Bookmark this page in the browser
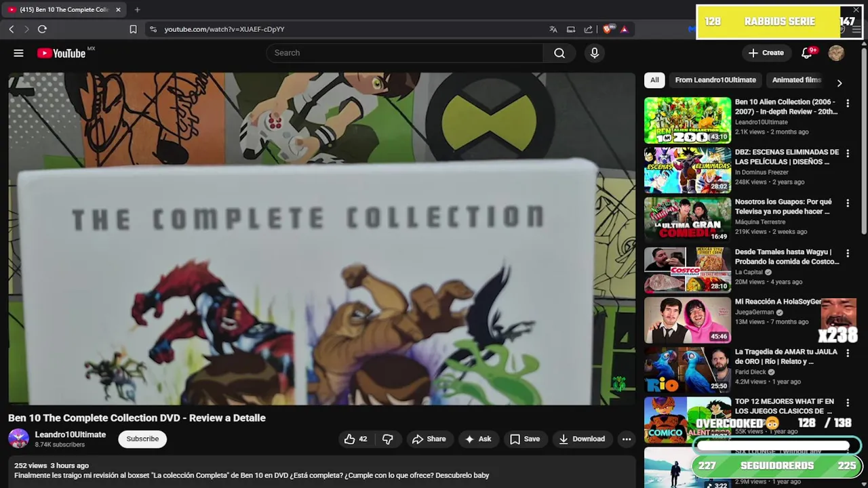 [x=133, y=29]
